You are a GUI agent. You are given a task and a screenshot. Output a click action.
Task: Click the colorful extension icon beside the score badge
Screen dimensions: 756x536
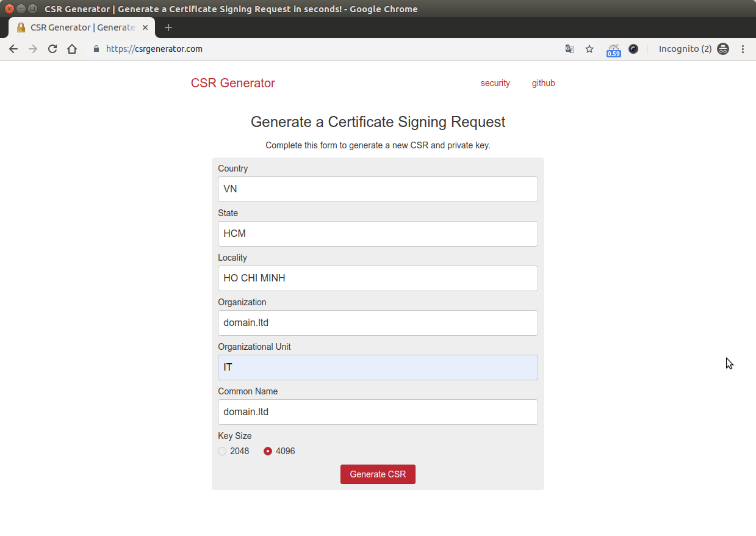pos(633,49)
